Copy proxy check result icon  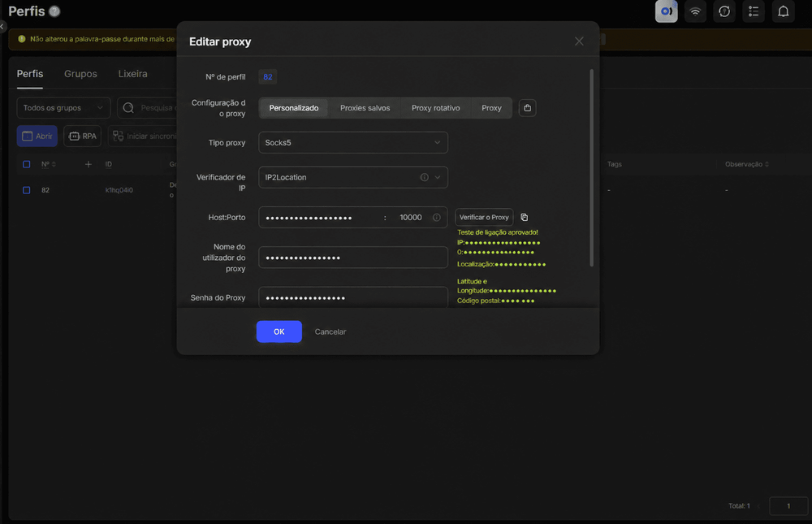tap(524, 217)
